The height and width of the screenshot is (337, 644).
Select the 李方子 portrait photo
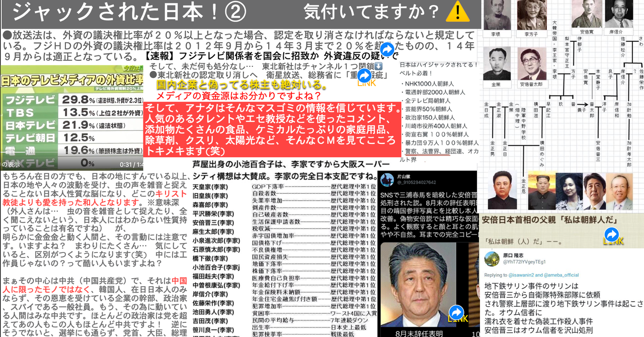pos(532,15)
